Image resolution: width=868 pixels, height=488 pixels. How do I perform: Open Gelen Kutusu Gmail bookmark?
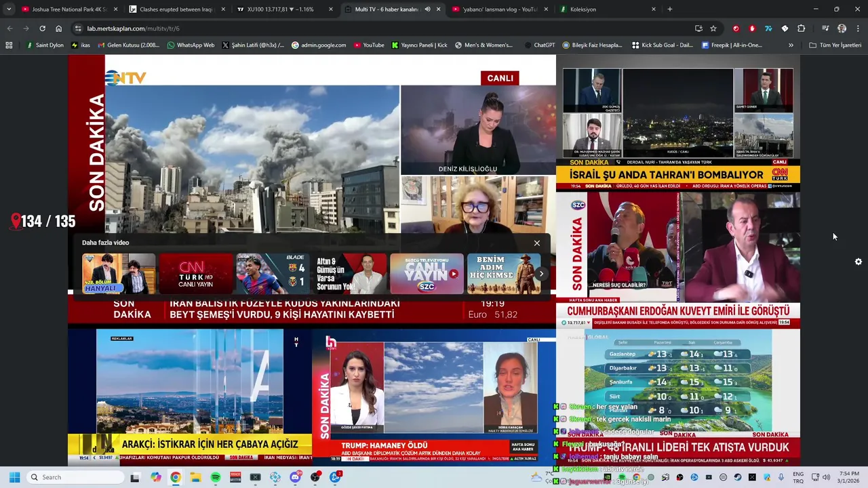click(128, 45)
